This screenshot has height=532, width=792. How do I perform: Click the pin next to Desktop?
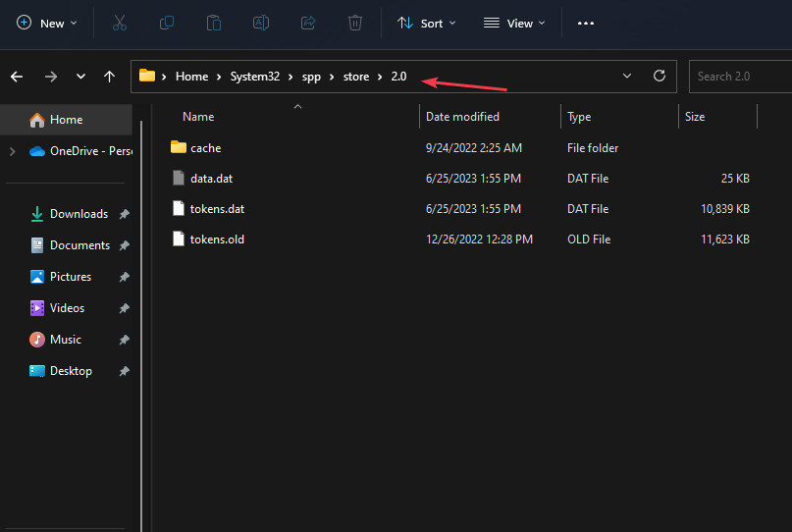pyautogui.click(x=124, y=371)
